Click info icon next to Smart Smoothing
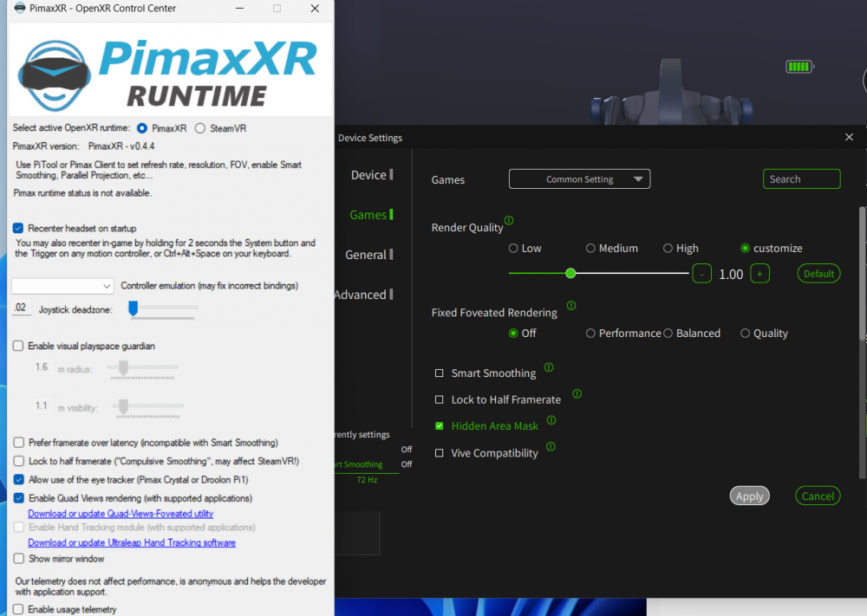The width and height of the screenshot is (867, 616). tap(549, 367)
